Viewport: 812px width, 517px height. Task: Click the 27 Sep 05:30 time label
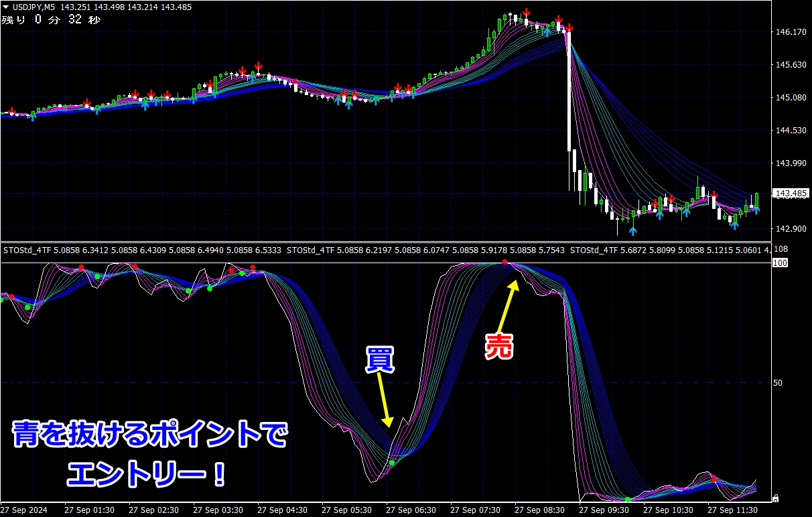coord(346,510)
